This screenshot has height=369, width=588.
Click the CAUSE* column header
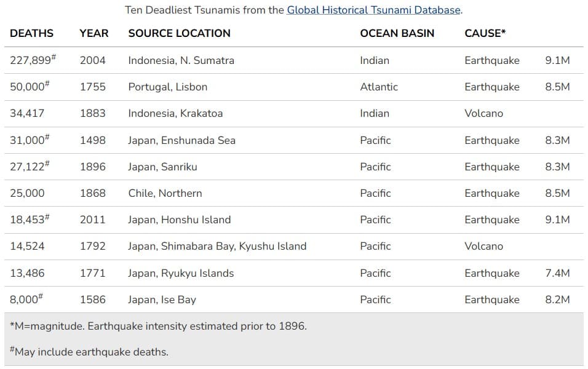(x=485, y=33)
